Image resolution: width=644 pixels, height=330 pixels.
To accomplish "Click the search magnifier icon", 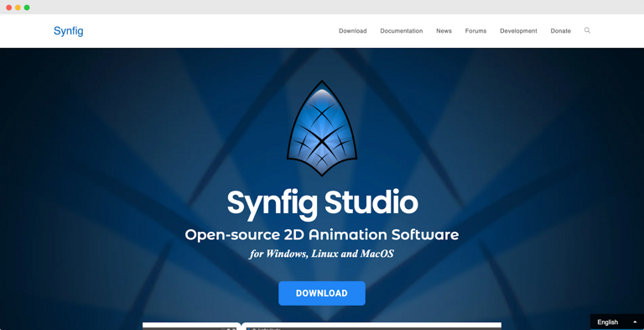I will (x=587, y=30).
